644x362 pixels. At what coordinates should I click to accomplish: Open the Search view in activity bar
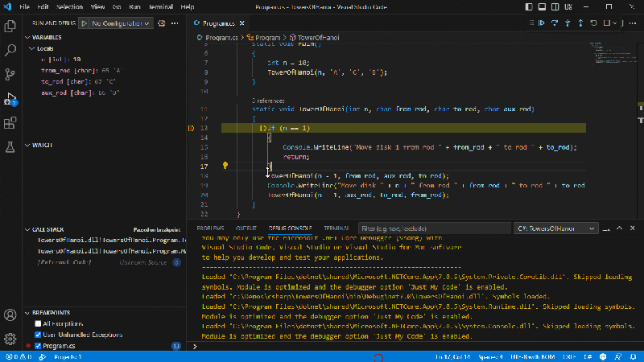[10, 50]
